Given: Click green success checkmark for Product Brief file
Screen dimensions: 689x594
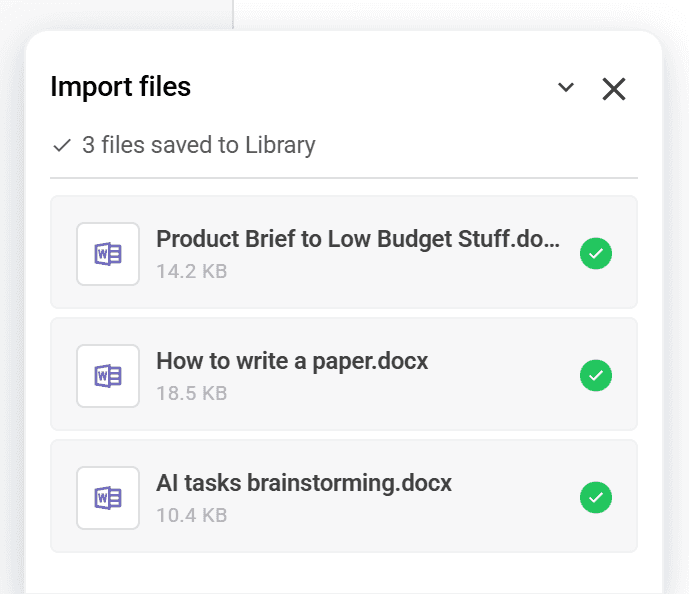Looking at the screenshot, I should point(596,254).
